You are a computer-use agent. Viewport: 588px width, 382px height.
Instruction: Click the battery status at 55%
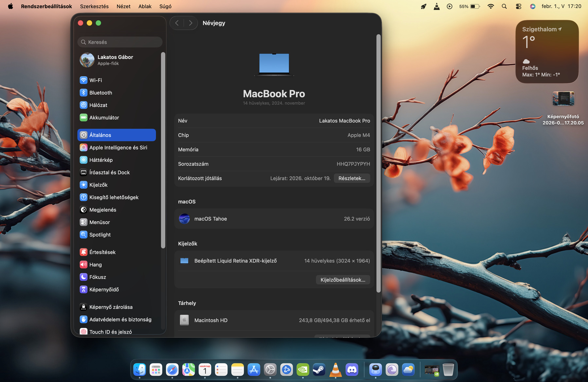pyautogui.click(x=469, y=6)
